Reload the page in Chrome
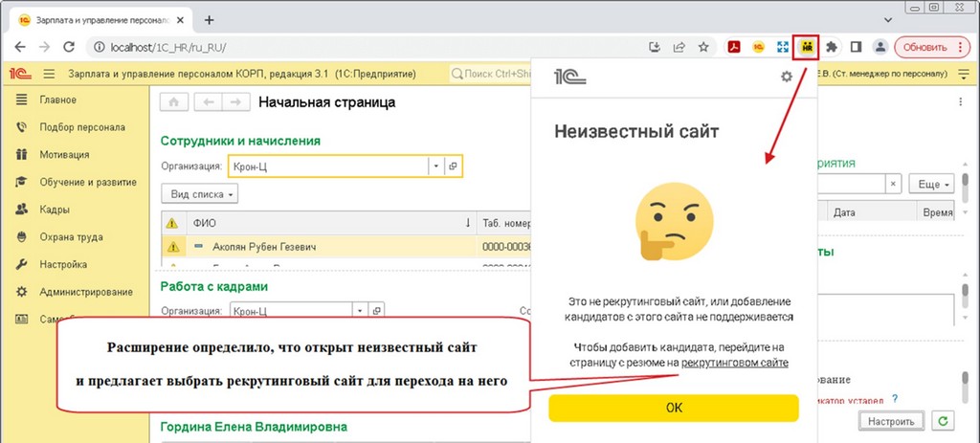 click(69, 47)
